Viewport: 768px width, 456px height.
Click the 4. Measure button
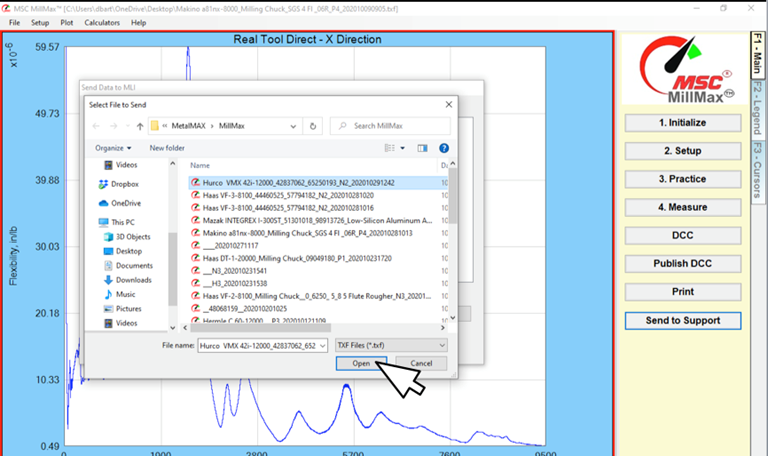tap(682, 207)
